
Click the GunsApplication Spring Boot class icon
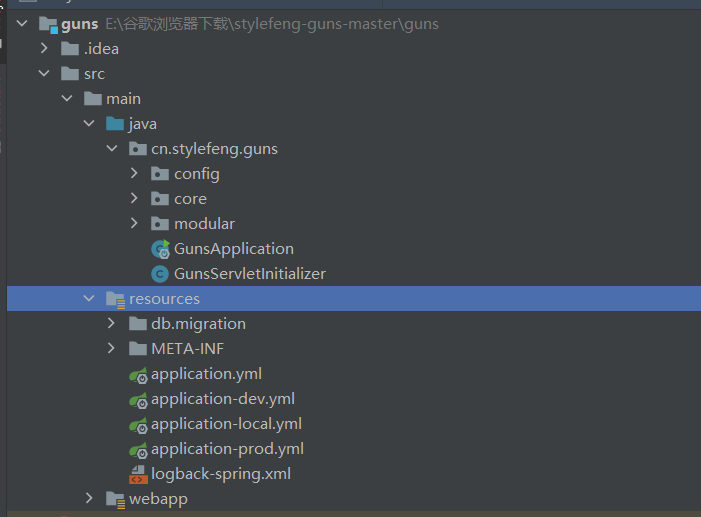click(x=160, y=249)
